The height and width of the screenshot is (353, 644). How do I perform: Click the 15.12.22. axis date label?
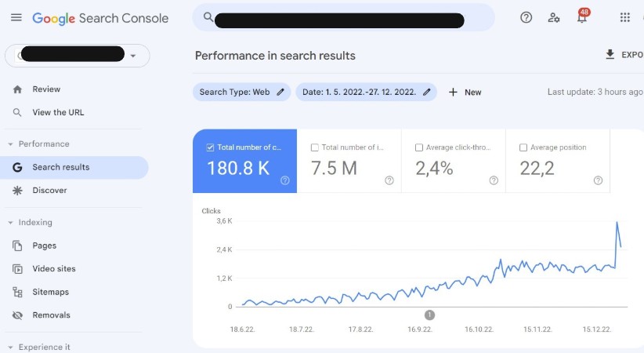pos(597,329)
